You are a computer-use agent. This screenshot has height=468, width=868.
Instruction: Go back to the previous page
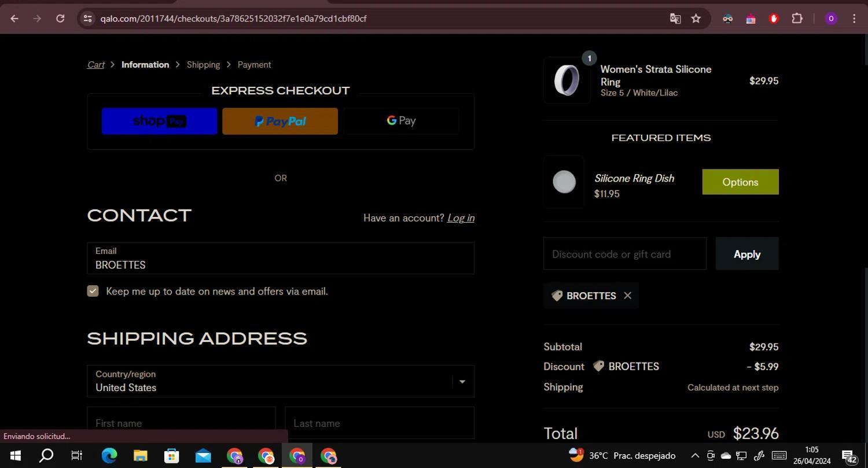click(x=14, y=19)
